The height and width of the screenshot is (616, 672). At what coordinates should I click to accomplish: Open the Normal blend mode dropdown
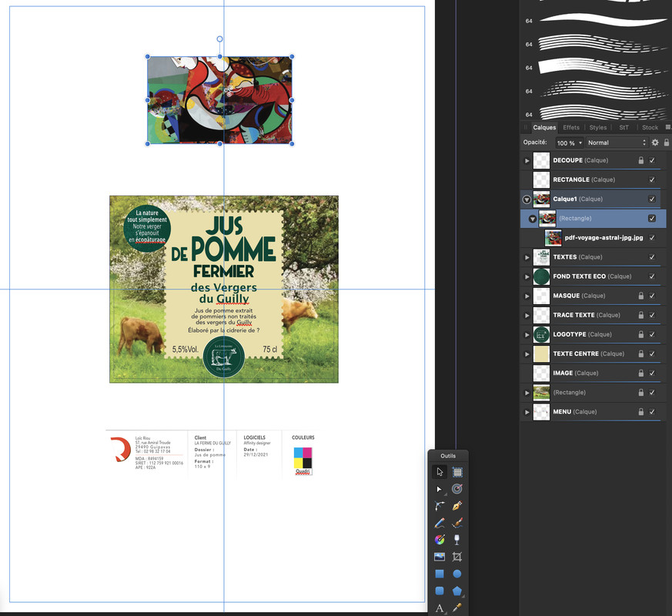pyautogui.click(x=617, y=142)
